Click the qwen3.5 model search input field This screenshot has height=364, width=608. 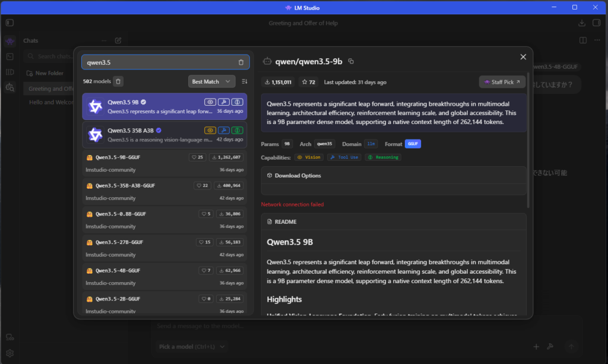[157, 62]
